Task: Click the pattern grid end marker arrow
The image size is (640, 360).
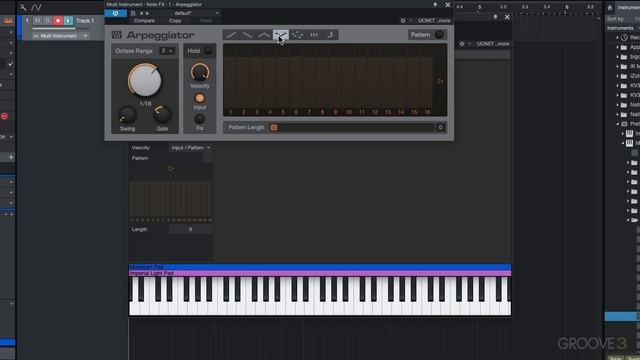Action: (440, 81)
